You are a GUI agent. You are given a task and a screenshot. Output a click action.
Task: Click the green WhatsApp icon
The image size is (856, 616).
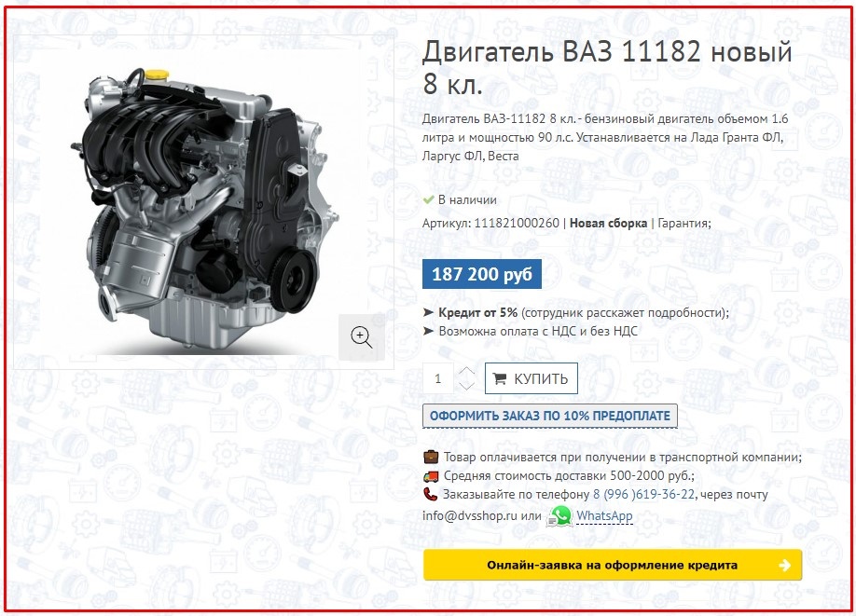[x=559, y=516]
